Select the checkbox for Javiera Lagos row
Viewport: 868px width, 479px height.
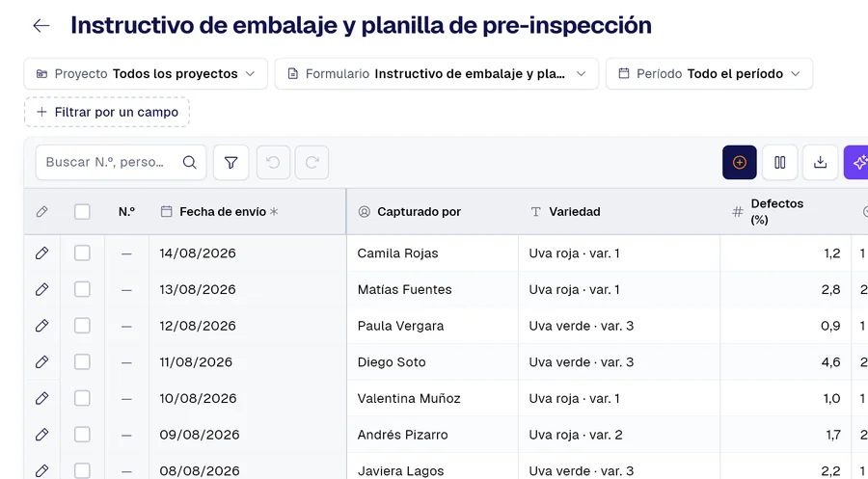(x=82, y=470)
